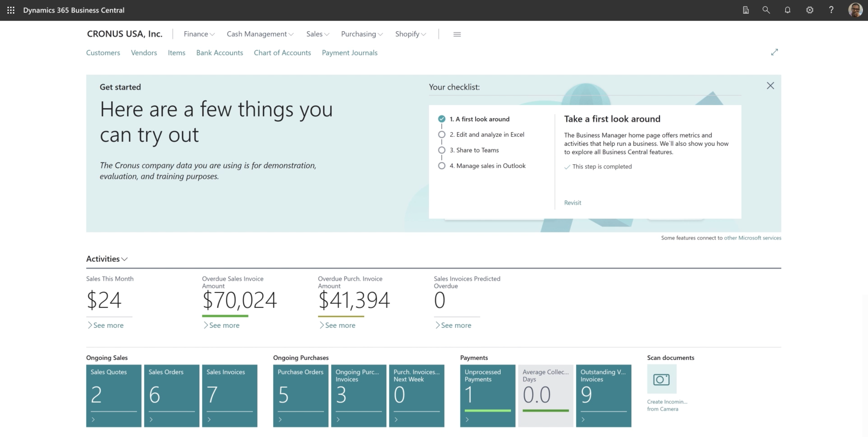Click the Revisit link

[x=573, y=203]
